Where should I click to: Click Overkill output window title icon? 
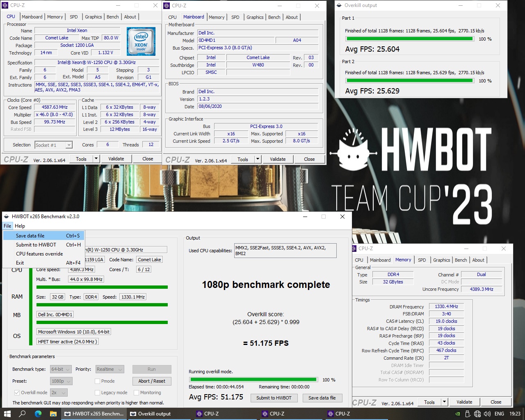point(339,5)
